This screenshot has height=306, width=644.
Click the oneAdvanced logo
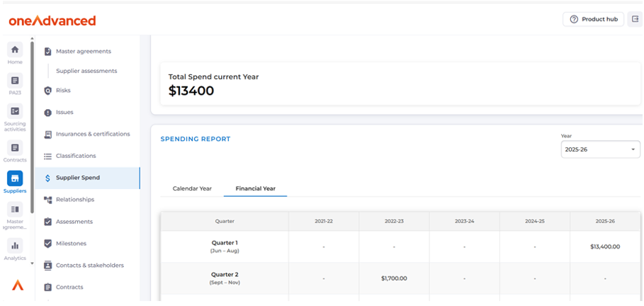[x=52, y=21]
